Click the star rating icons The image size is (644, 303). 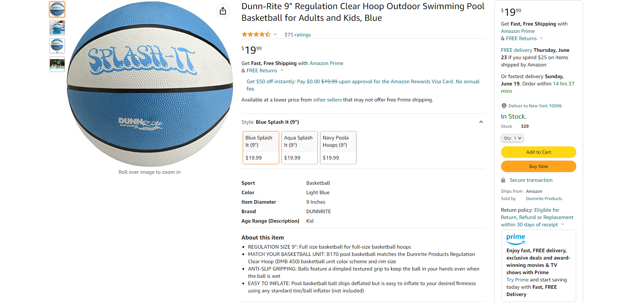point(256,34)
